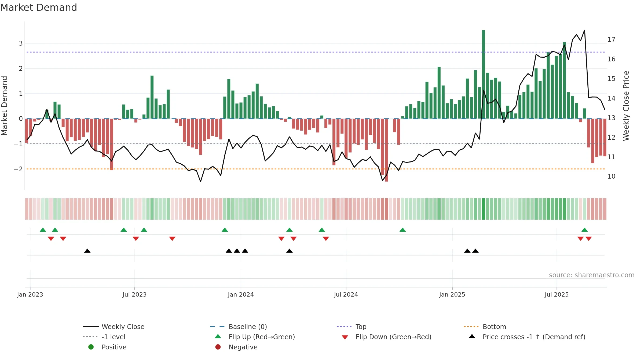Open the source: sharemaestro.com credit
Screen dimensions: 644x362
coord(592,275)
